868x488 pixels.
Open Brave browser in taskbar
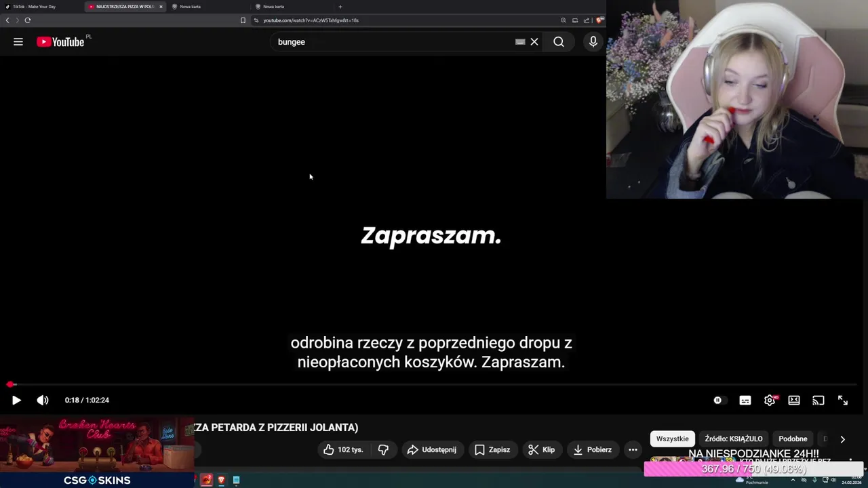(221, 480)
